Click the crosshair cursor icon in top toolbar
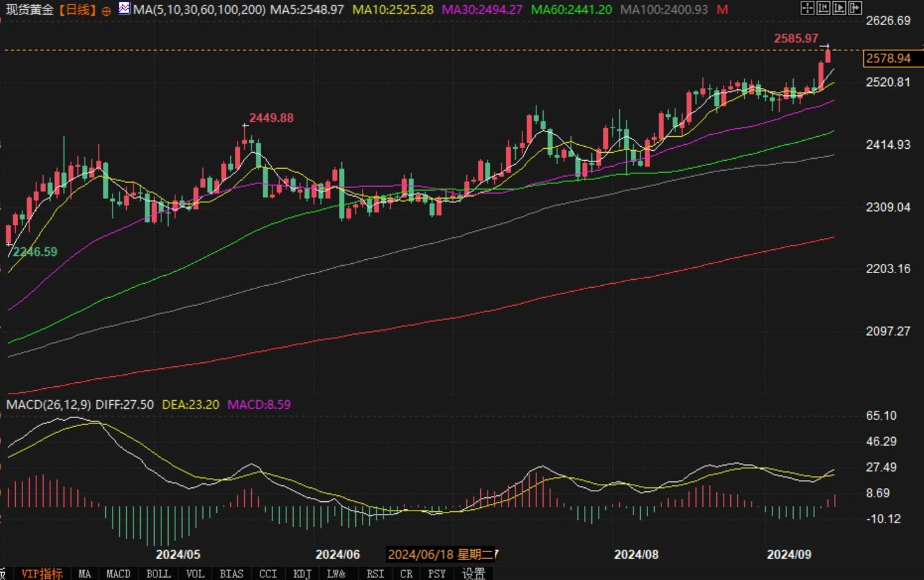924x580 pixels. click(x=807, y=8)
